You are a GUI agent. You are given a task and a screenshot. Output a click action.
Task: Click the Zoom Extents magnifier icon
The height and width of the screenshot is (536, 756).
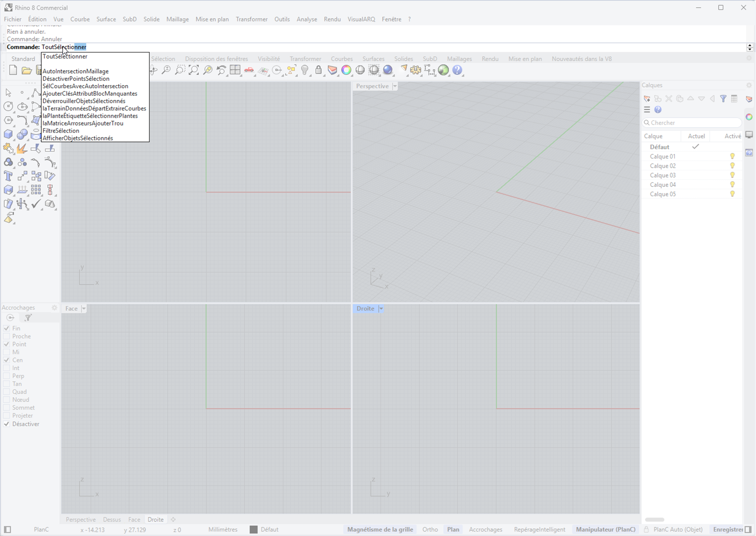[193, 70]
